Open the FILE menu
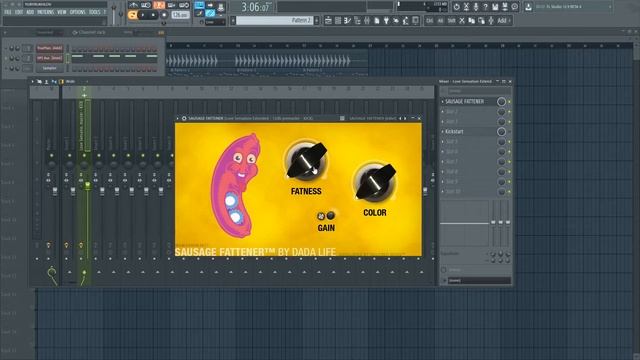This screenshot has height=360, width=640. (x=7, y=12)
